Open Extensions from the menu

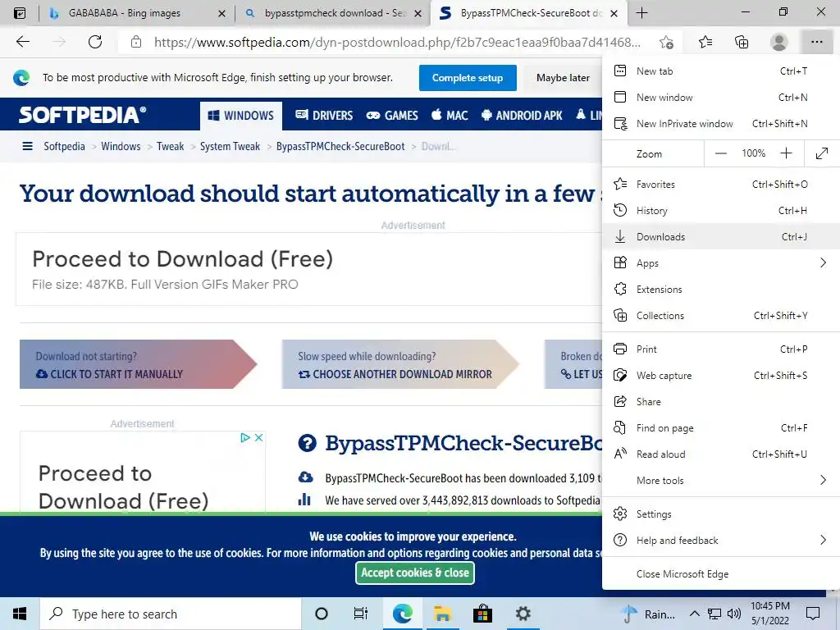click(721, 289)
